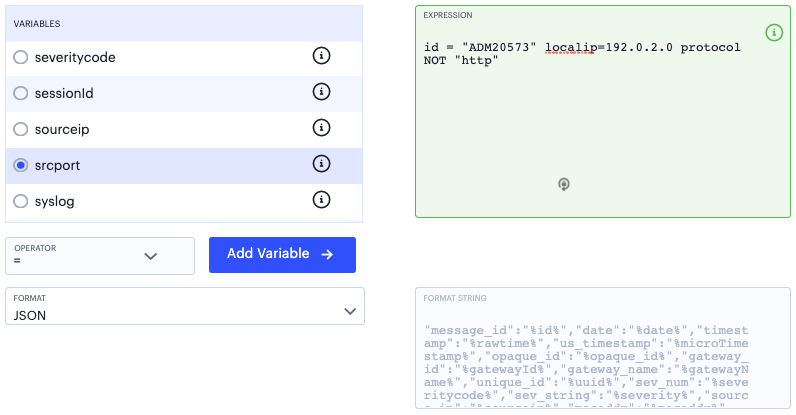Open info icon for syslog variable
Image resolution: width=796 pixels, height=415 pixels.
click(x=321, y=200)
